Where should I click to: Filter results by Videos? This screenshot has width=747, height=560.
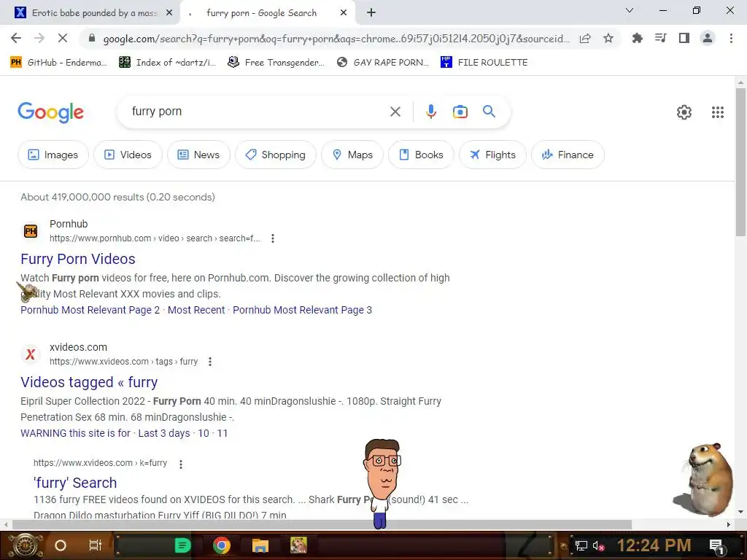point(128,155)
